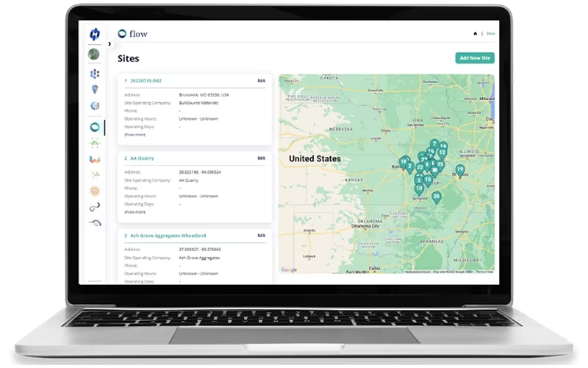Open the light bulb sidebar icon
Screen dimensions: 588x368
[95, 89]
